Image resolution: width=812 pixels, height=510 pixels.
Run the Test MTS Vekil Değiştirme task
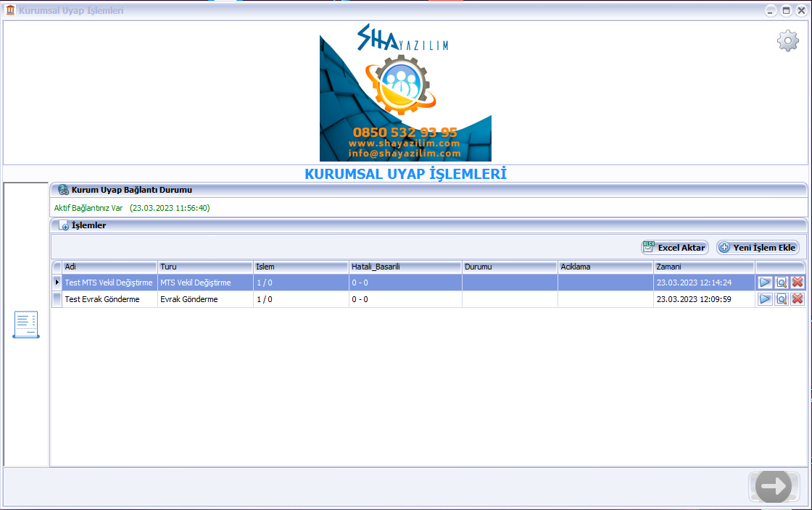click(765, 283)
